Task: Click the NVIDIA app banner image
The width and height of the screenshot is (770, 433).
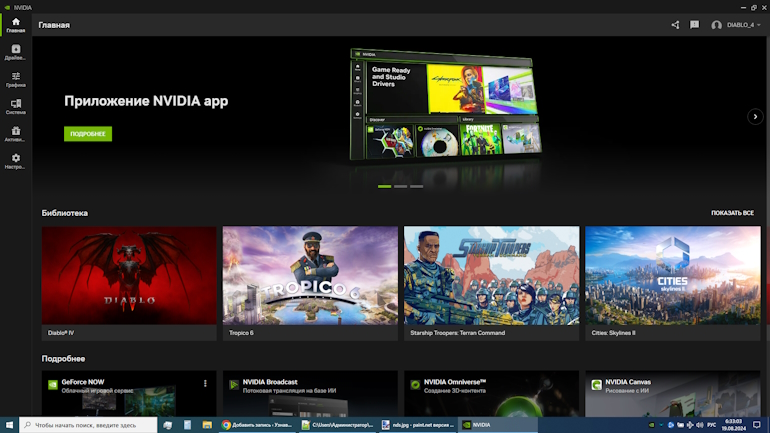Action: [446, 105]
